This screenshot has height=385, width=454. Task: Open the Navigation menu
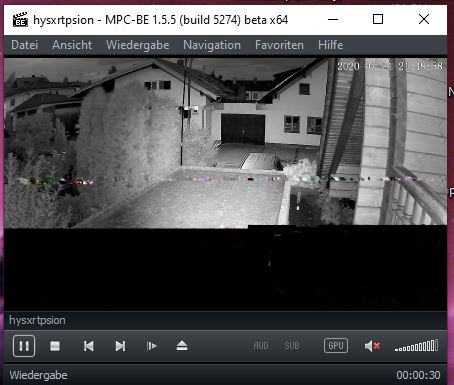(212, 45)
